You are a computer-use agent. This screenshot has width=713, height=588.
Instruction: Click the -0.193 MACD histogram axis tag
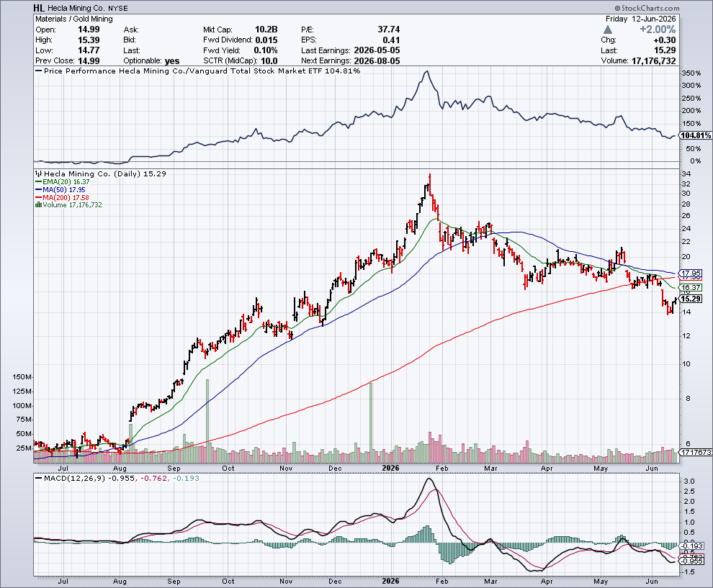pos(691,546)
